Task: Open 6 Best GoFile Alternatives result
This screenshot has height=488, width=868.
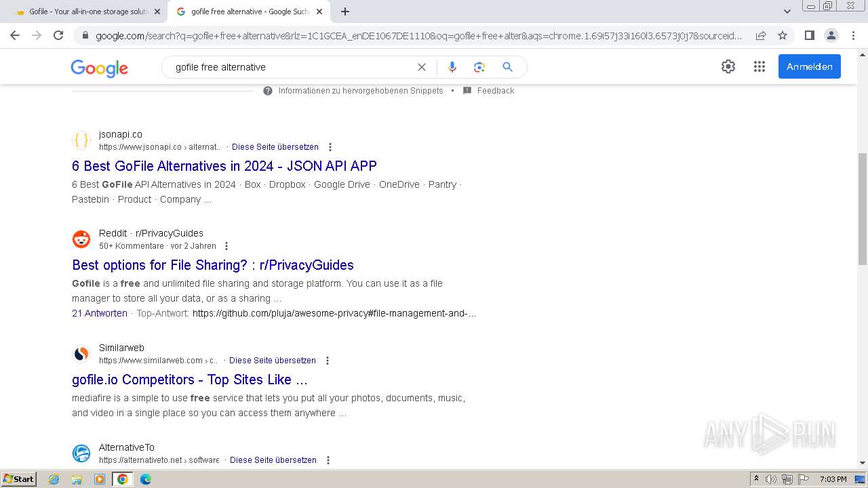Action: 224,166
